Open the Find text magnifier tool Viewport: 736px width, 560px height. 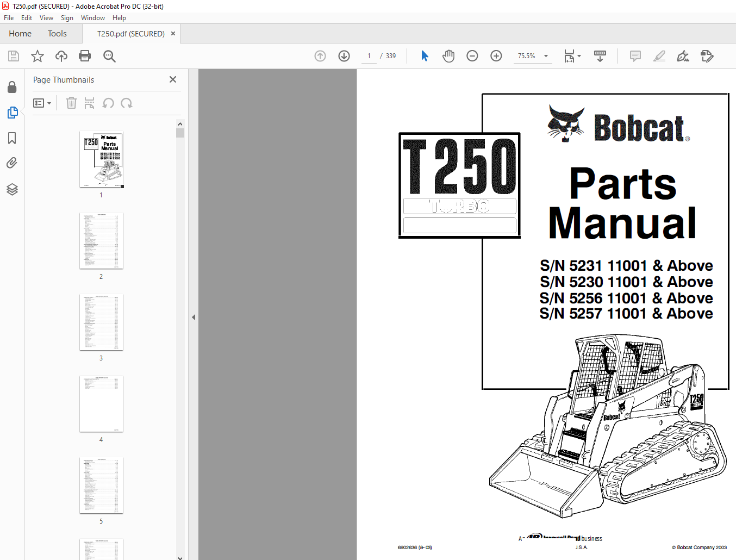(x=109, y=56)
